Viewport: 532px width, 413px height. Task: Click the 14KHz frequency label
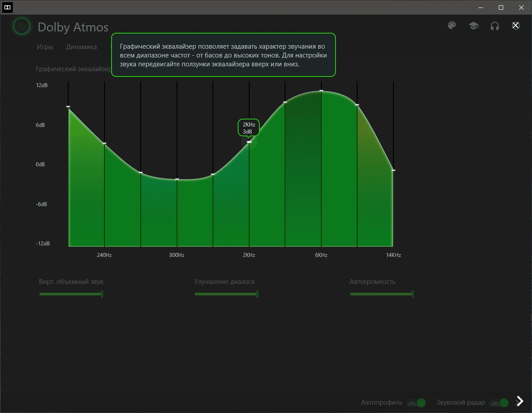[x=393, y=255]
